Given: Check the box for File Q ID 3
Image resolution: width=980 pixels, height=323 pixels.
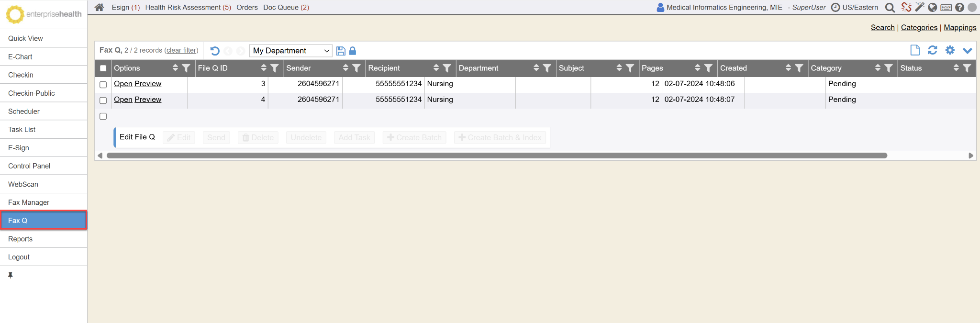Looking at the screenshot, I should [x=103, y=85].
